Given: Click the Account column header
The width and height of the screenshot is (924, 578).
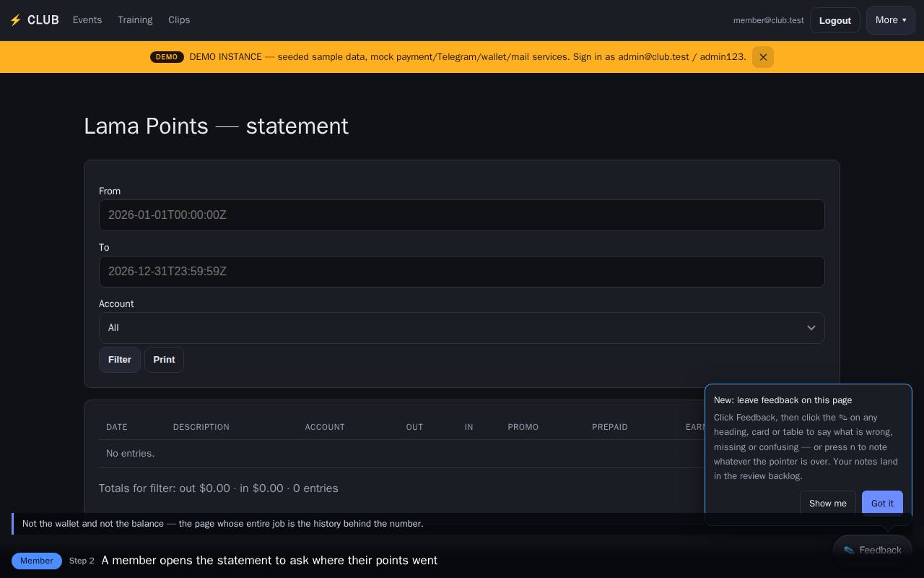Looking at the screenshot, I should pyautogui.click(x=325, y=427).
